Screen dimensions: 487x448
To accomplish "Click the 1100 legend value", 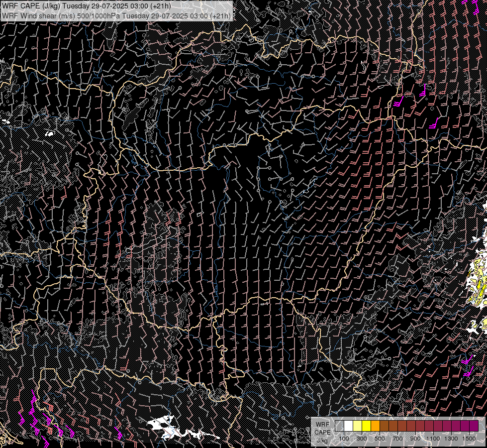I will pyautogui.click(x=433, y=439).
